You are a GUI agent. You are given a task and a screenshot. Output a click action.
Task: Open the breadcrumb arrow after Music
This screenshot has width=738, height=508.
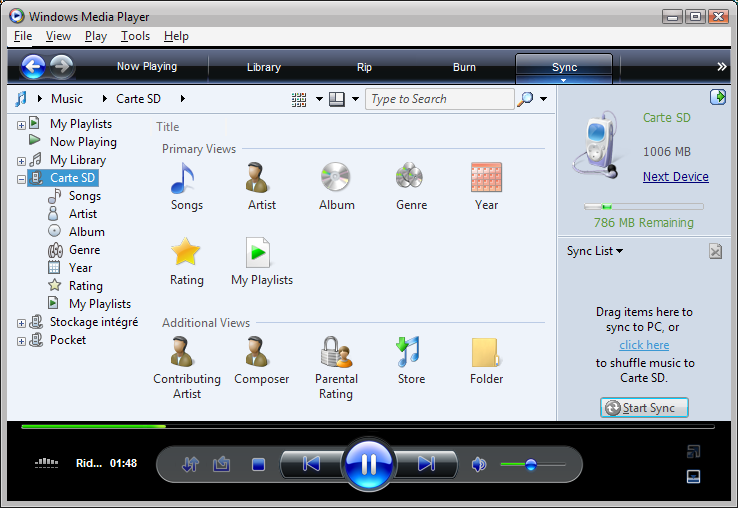click(104, 99)
